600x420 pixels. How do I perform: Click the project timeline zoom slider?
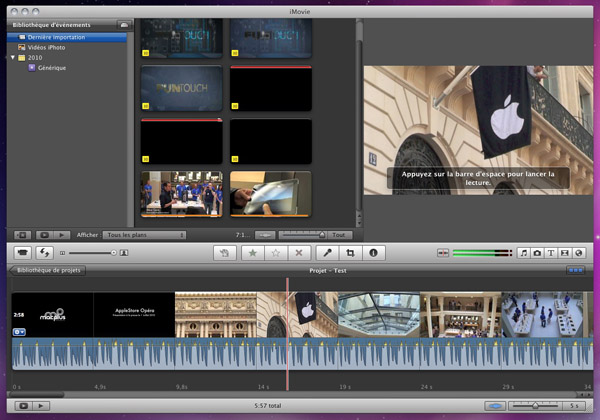click(536, 405)
